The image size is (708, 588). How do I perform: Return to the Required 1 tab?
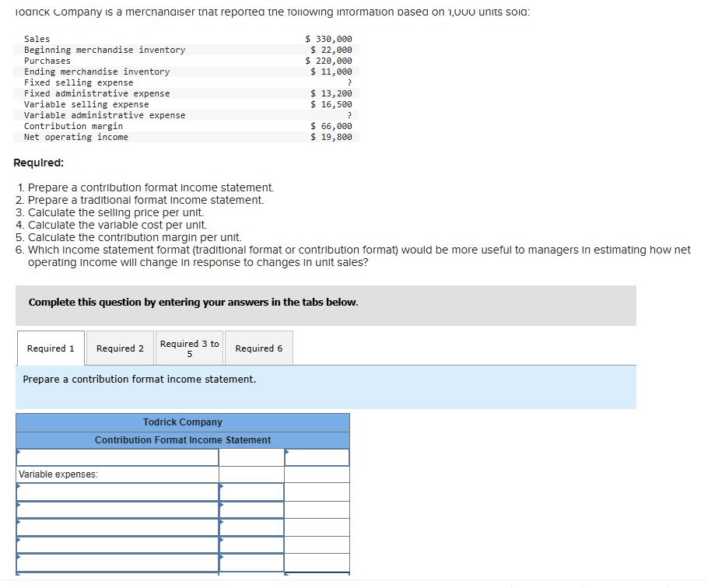50,348
